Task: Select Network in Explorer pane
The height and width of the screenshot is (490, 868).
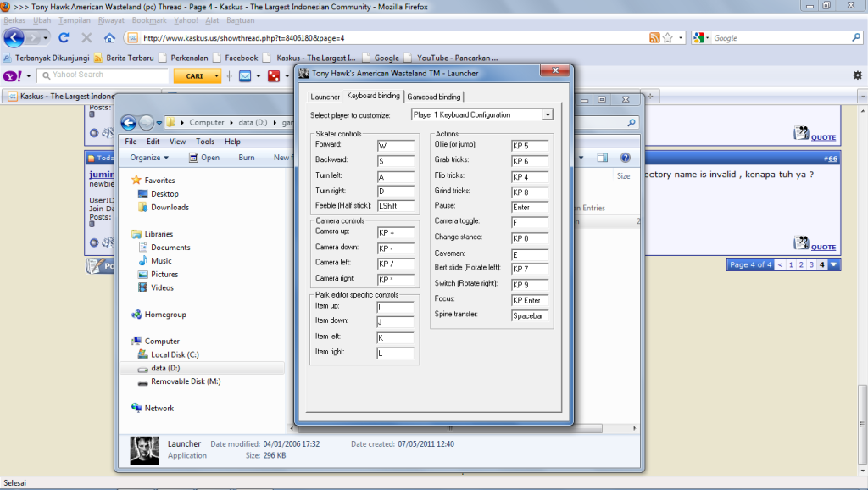Action: click(x=159, y=408)
